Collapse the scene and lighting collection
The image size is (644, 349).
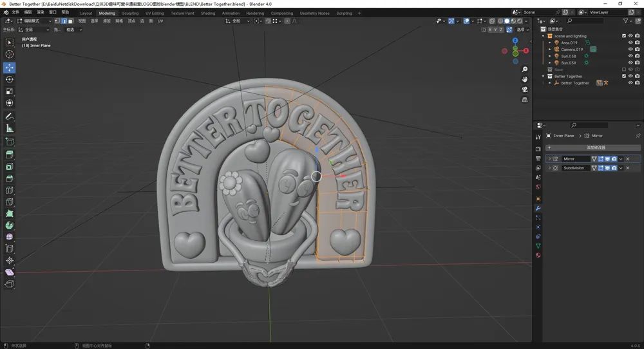[x=544, y=36]
